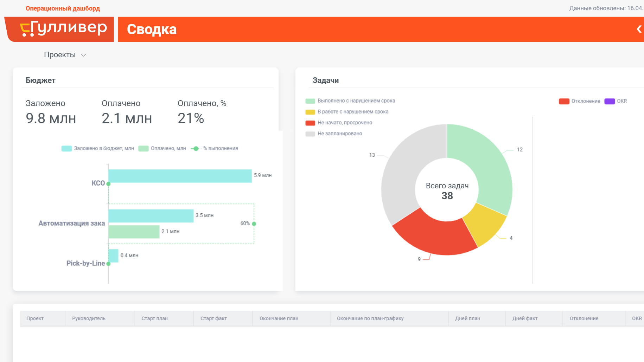Click the Гулливер logo cart icon

[26, 30]
